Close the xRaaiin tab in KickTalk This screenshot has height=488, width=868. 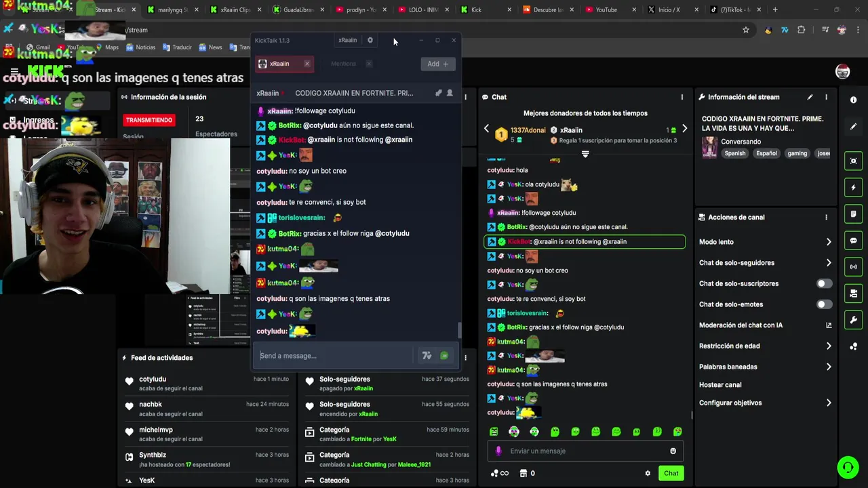click(x=307, y=64)
